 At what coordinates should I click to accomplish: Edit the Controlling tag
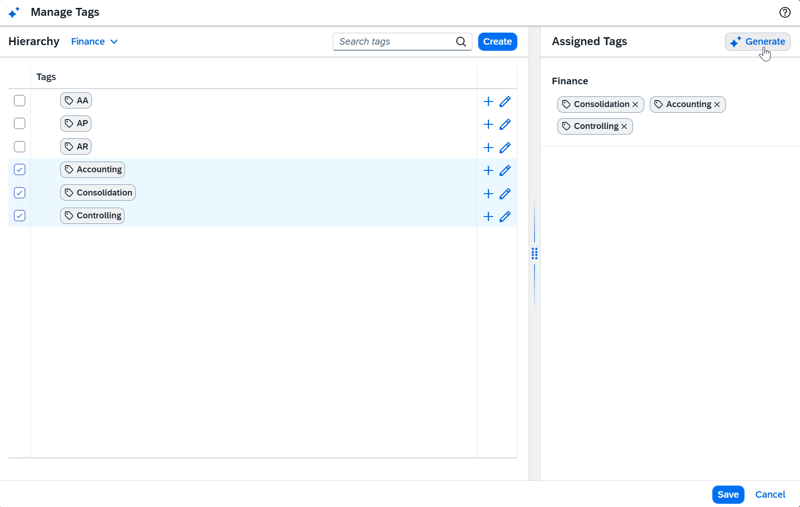[505, 216]
